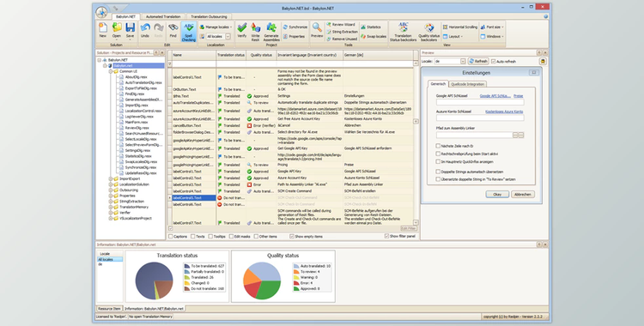Screen dimensions: 644x326
Task: Select SettingsDlg.resx in the solution tree
Action: tap(137, 151)
